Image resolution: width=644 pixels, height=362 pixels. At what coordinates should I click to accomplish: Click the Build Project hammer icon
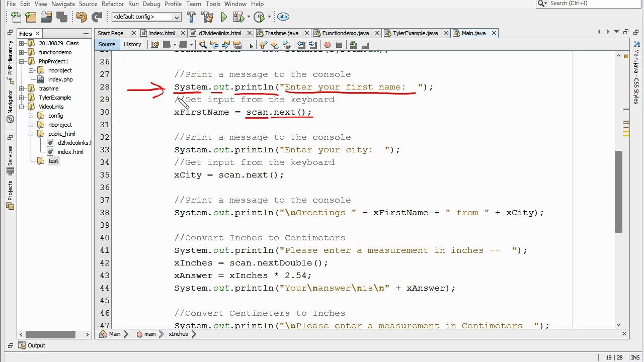tap(191, 17)
